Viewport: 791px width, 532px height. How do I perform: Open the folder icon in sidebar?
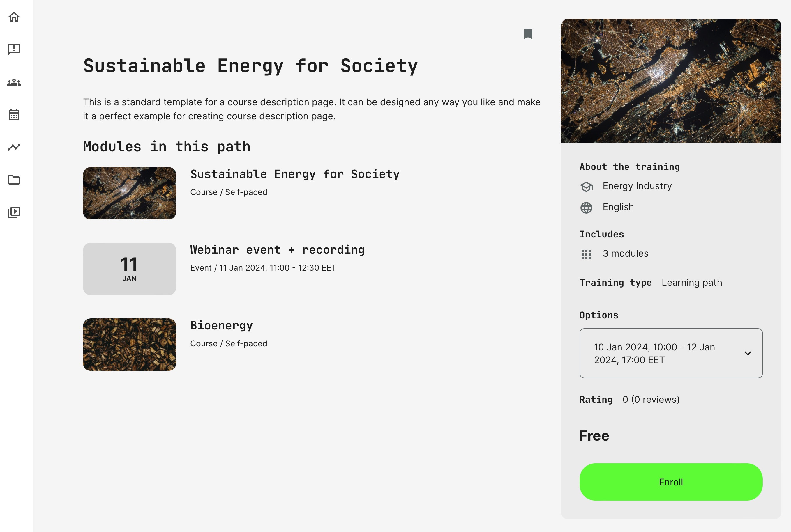point(14,180)
